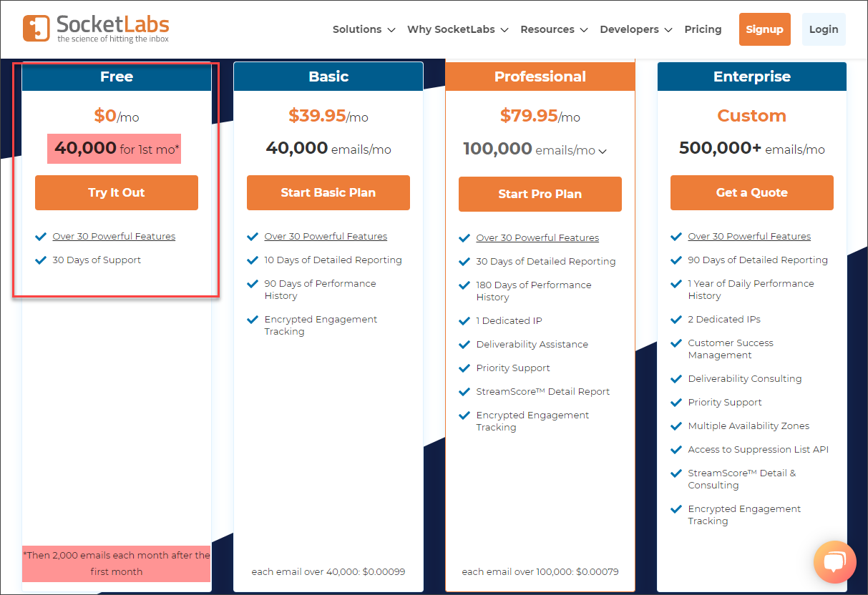Click the Login button
Screen dimensions: 868x595
824,29
